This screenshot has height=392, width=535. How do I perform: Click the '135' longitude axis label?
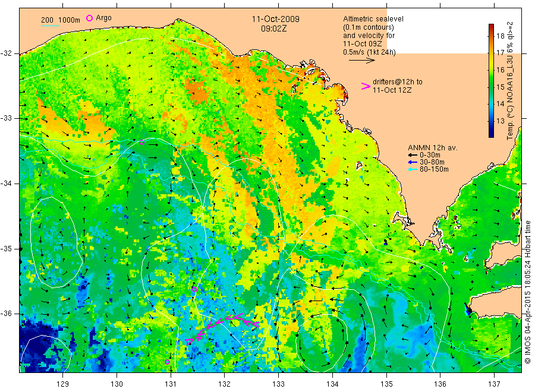click(x=386, y=384)
